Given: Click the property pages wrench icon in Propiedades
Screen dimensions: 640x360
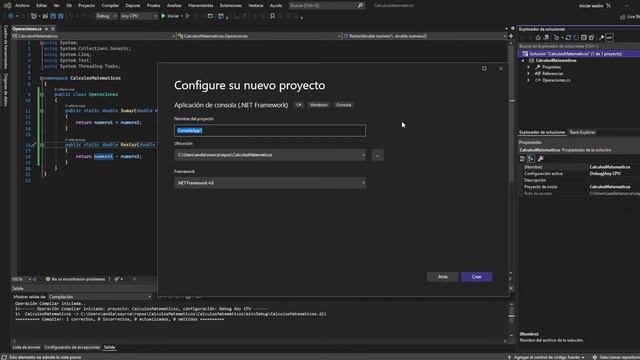Looking at the screenshot, I should tap(540, 159).
